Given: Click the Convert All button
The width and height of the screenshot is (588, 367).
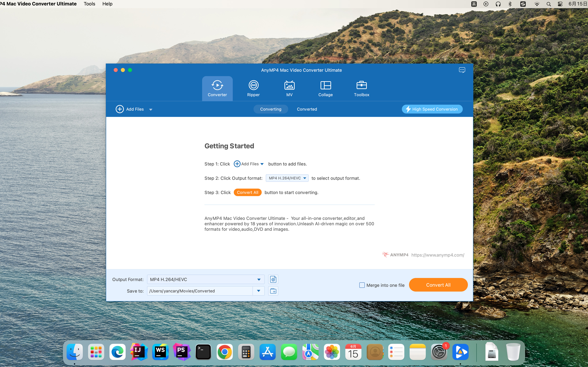Looking at the screenshot, I should pos(438,285).
